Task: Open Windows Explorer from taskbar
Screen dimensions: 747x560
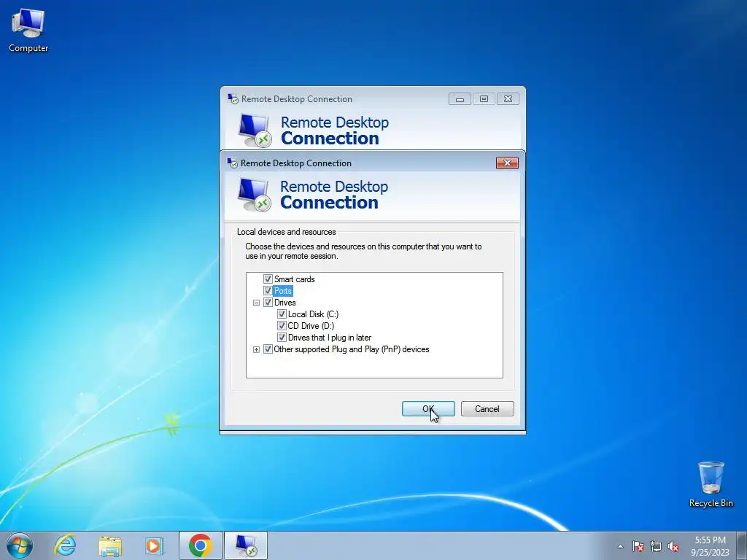Action: point(110,545)
